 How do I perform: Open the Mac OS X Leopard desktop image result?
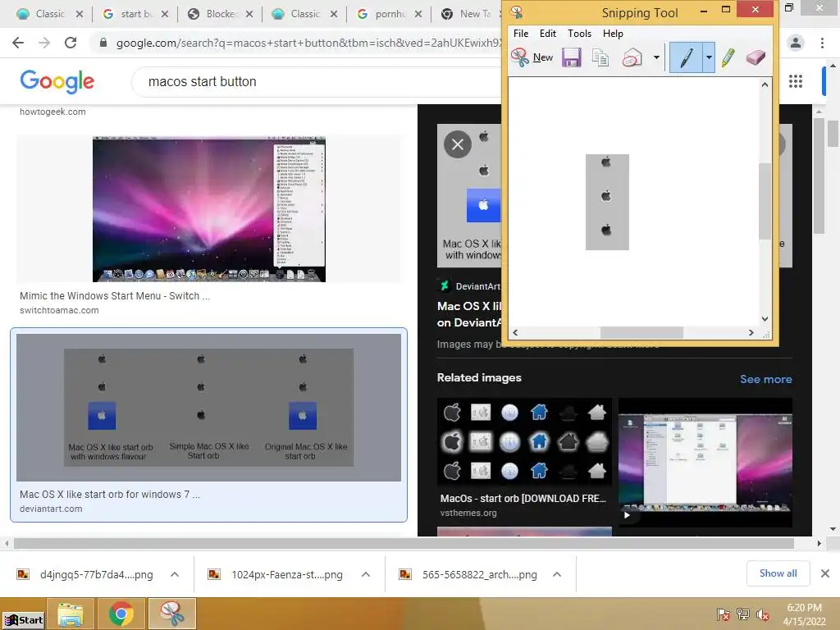point(209,209)
